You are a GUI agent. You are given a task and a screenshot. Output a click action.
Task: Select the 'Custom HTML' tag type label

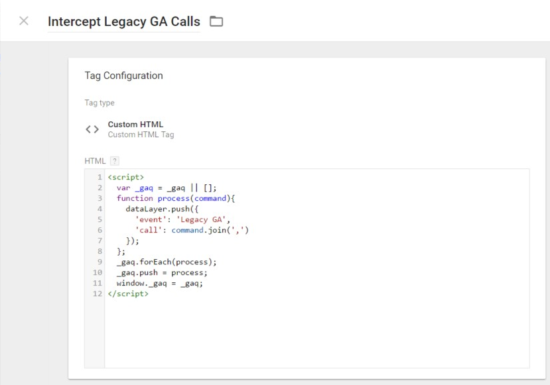[135, 124]
